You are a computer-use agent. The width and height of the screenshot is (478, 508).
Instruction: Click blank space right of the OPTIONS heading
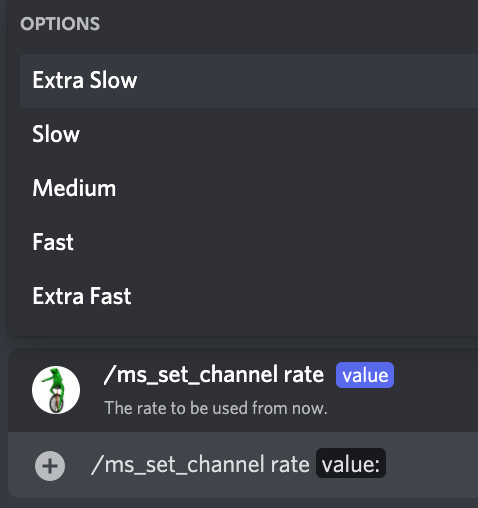click(289, 24)
